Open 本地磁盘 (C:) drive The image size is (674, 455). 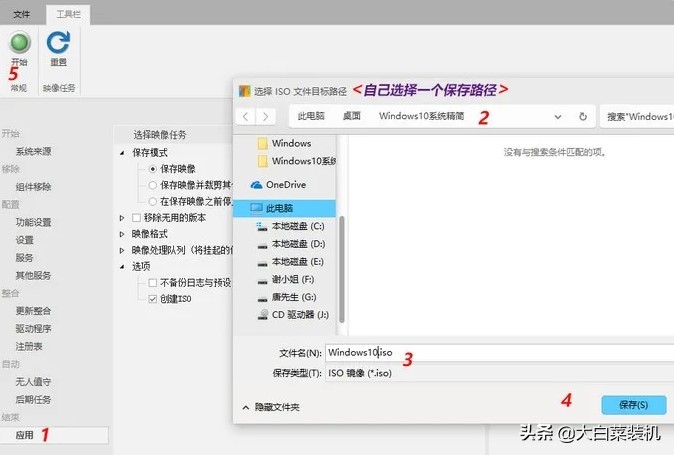pyautogui.click(x=291, y=226)
